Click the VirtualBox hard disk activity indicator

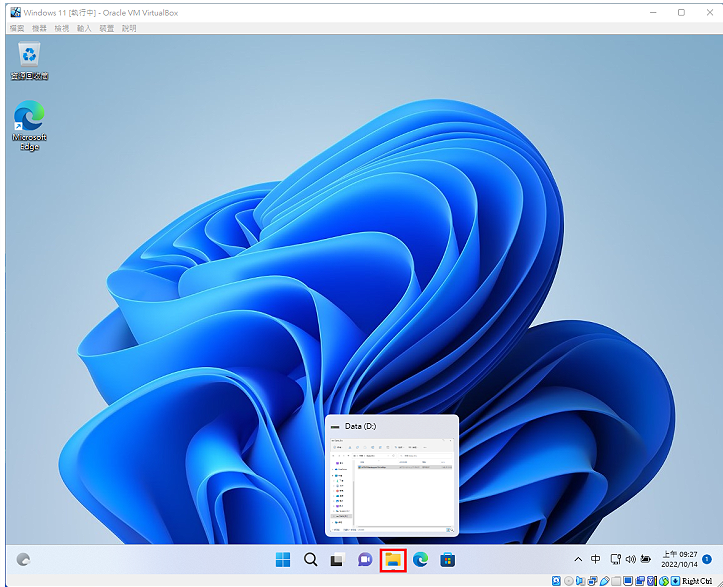pos(556,581)
